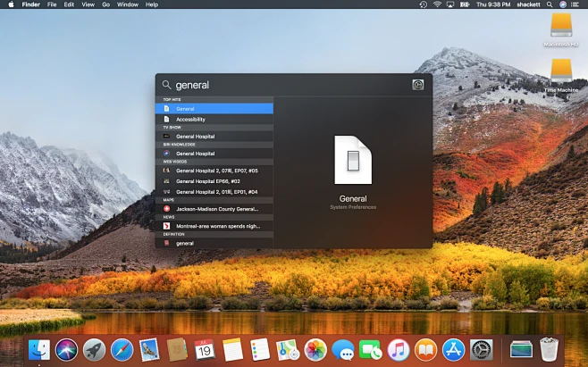Select General Hospital TV show result

(x=214, y=137)
